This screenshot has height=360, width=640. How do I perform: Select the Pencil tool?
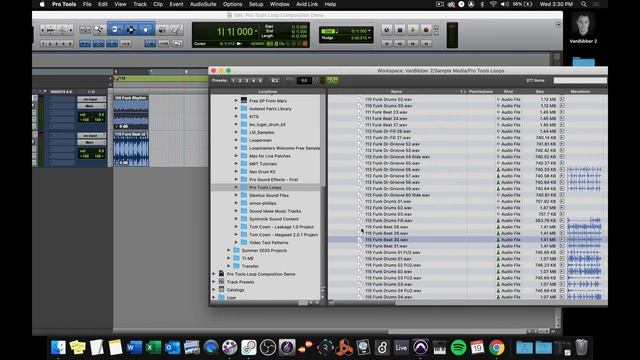[176, 29]
